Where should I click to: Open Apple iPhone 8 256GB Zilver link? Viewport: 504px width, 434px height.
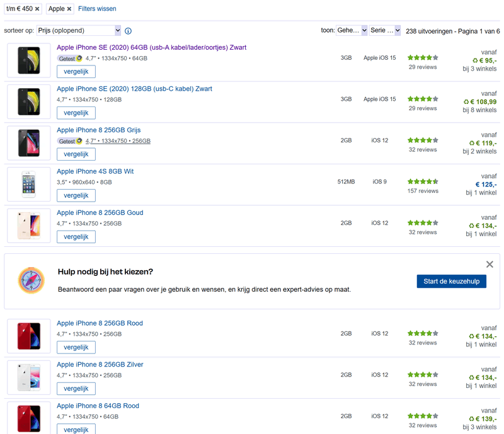coord(100,364)
